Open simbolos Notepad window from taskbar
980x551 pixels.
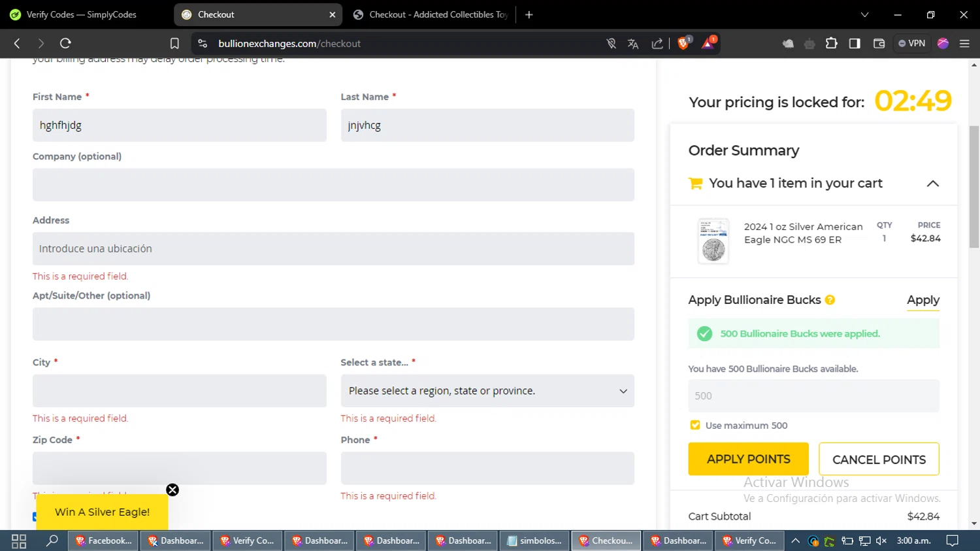click(534, 541)
